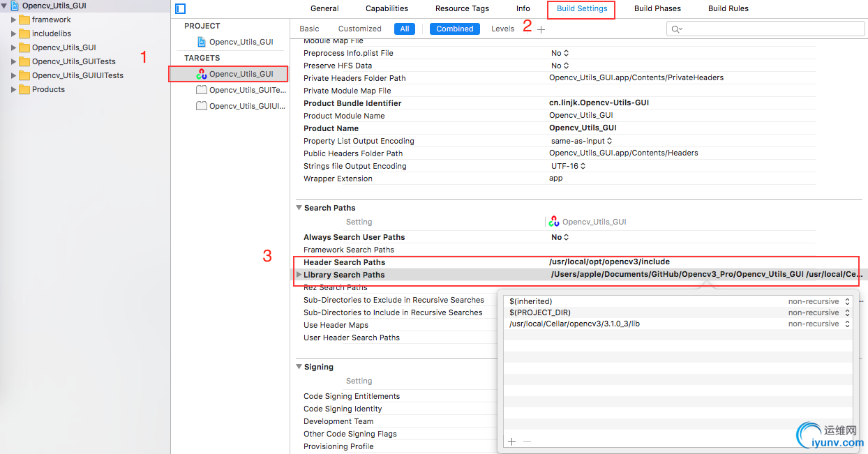The width and height of the screenshot is (868, 454).
Task: Click the framework folder icon
Action: pyautogui.click(x=24, y=20)
